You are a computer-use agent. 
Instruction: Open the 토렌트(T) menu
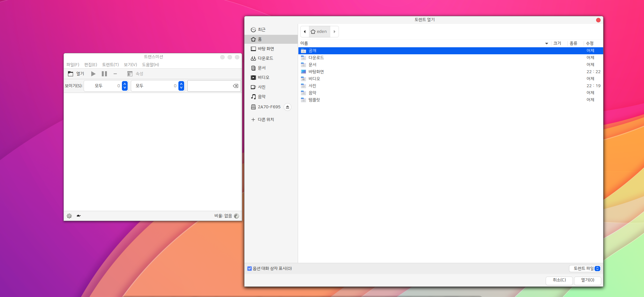[x=110, y=65]
